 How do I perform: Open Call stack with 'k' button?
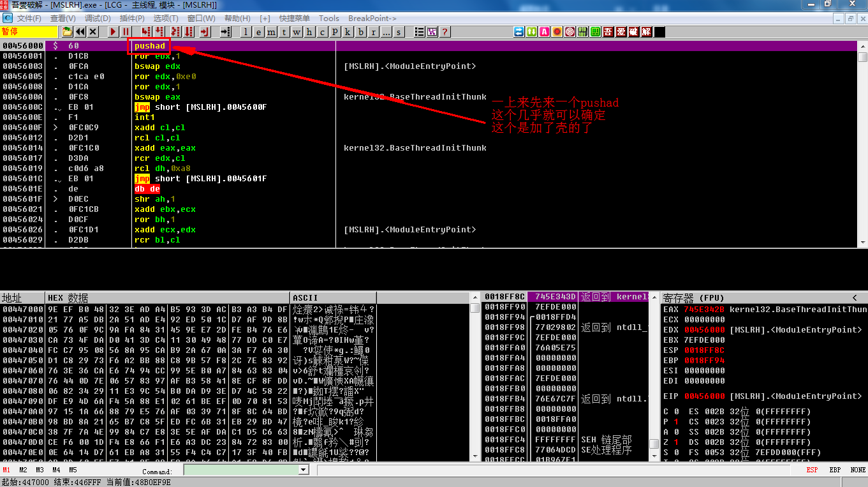348,32
